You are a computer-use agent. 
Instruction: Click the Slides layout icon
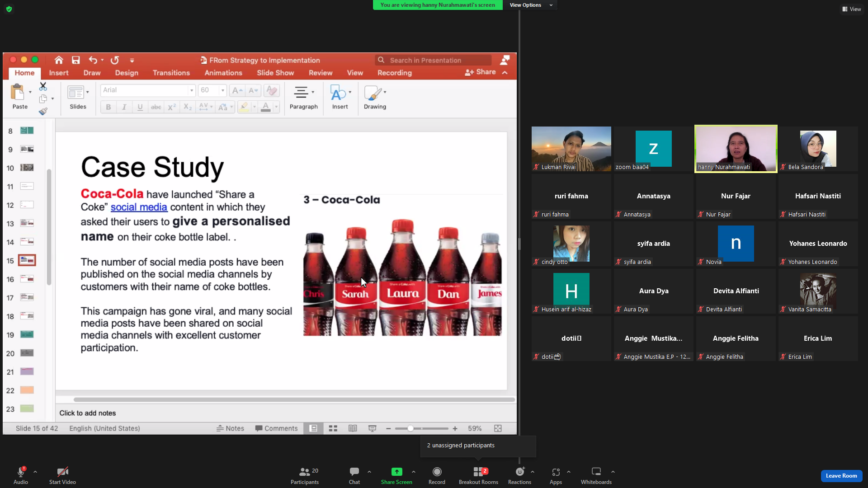tap(75, 92)
